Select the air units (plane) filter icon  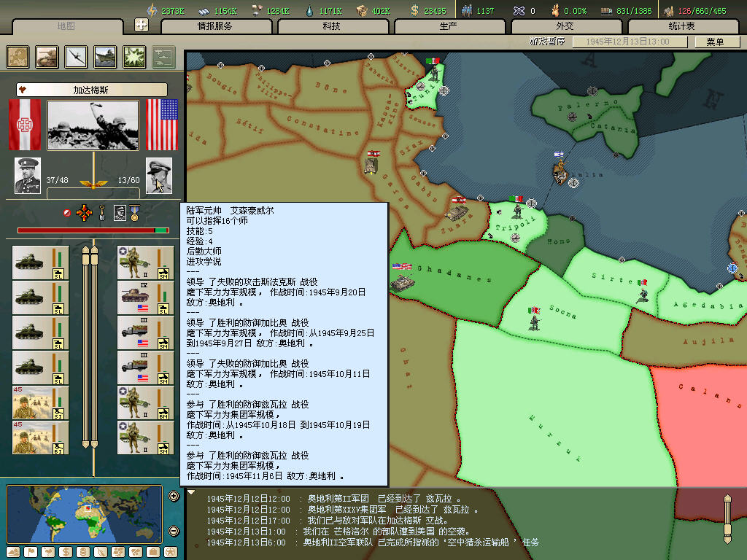point(77,57)
